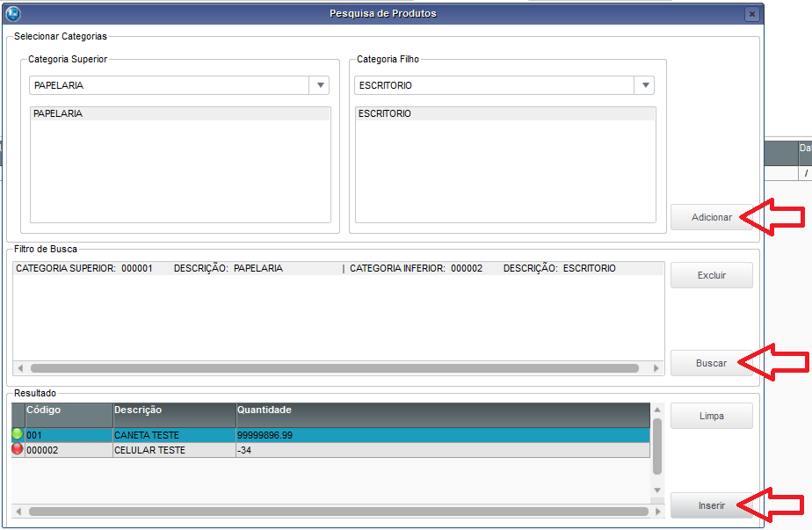Image resolution: width=812 pixels, height=530 pixels.
Task: Close the Pesquisa de Produtos dialog
Action: [x=752, y=14]
